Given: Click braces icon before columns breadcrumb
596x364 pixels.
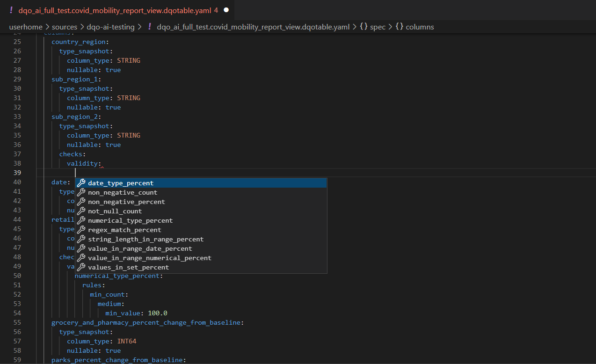Looking at the screenshot, I should pyautogui.click(x=399, y=27).
